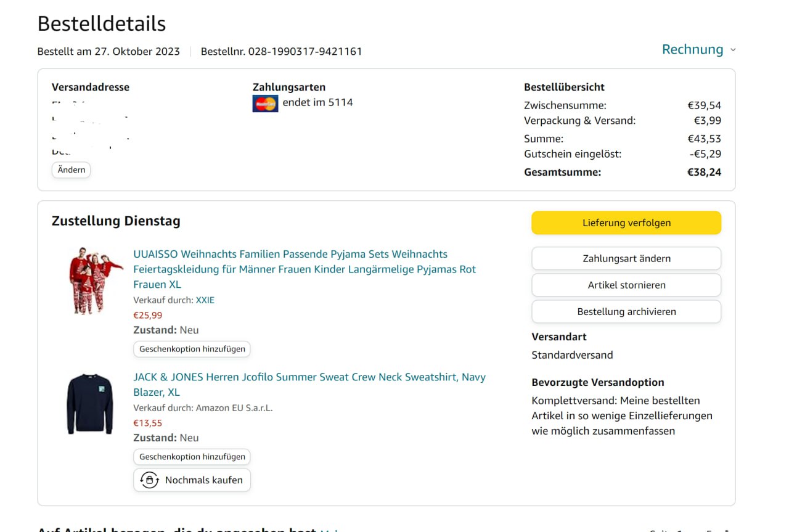789x532 pixels.
Task: Click the Mastercard payment card icon
Action: point(265,103)
